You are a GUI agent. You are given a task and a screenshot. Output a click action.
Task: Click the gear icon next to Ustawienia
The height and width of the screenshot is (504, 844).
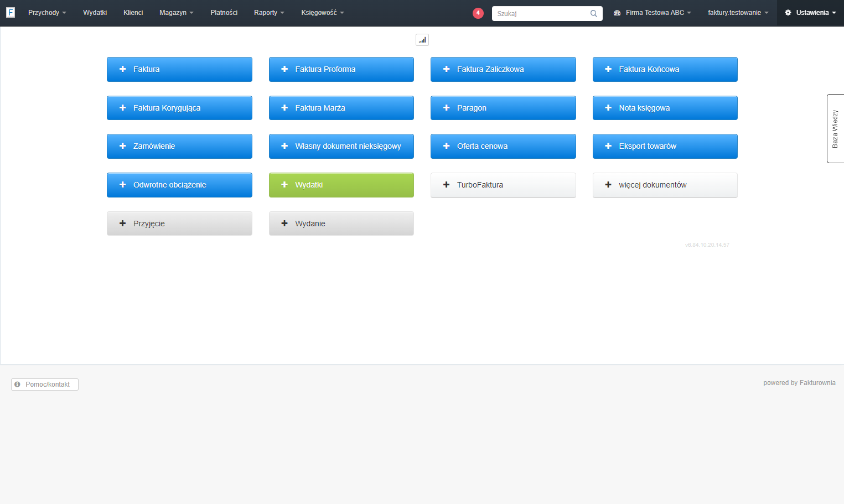click(x=788, y=13)
